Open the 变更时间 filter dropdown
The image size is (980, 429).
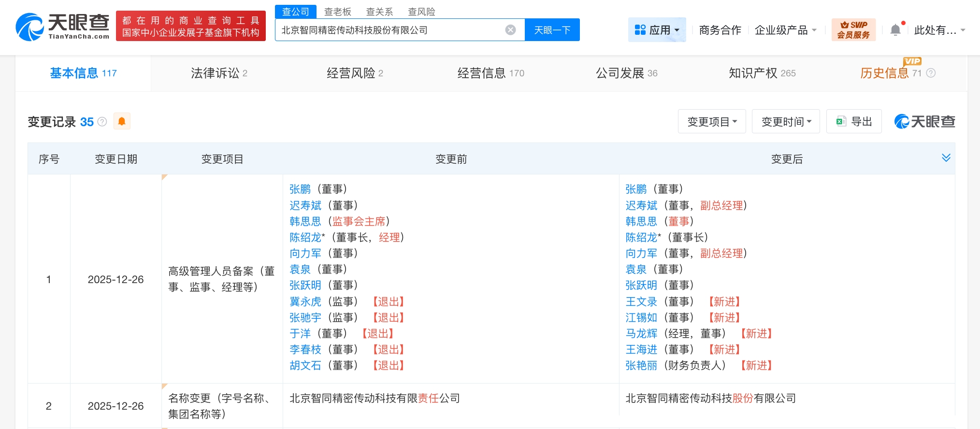pyautogui.click(x=785, y=122)
